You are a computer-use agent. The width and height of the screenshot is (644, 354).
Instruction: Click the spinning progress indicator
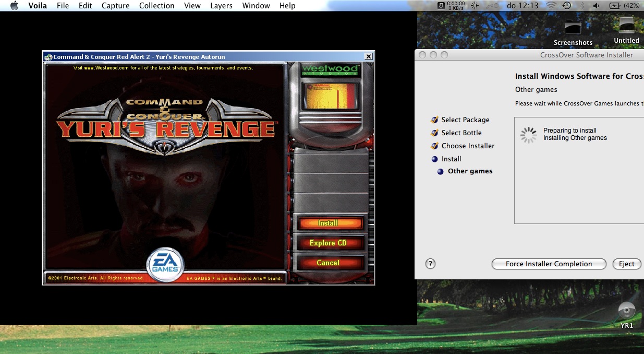tap(528, 135)
